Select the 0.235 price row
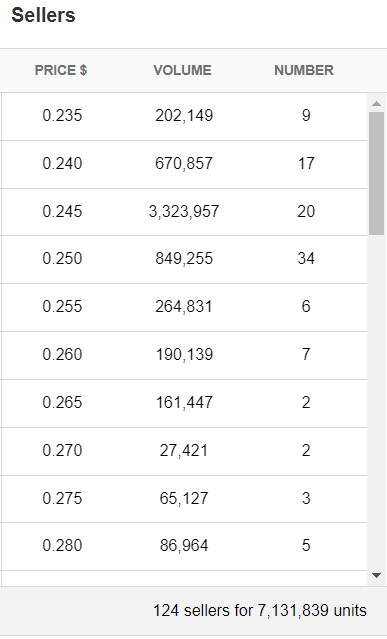The image size is (387, 639). tap(184, 116)
